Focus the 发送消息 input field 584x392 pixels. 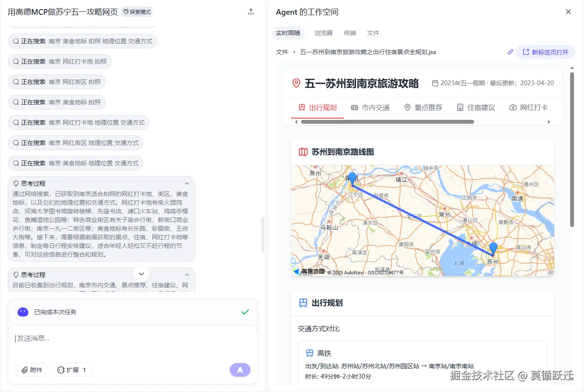133,338
